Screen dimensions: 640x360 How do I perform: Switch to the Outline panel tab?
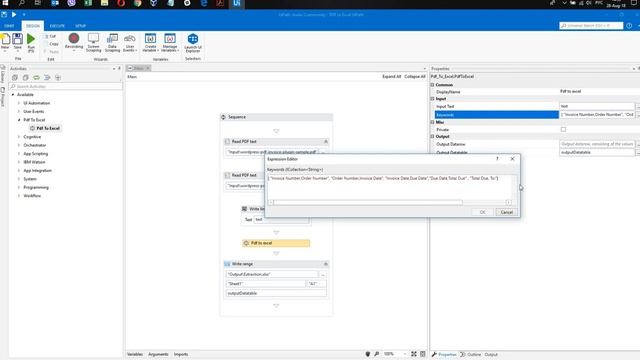[471, 354]
